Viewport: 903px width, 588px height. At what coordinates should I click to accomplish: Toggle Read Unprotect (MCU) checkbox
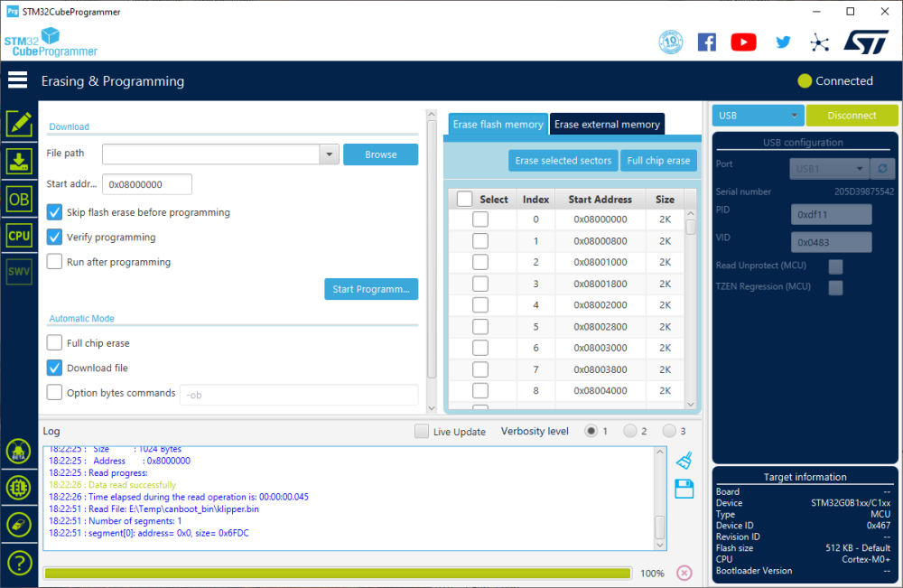835,266
